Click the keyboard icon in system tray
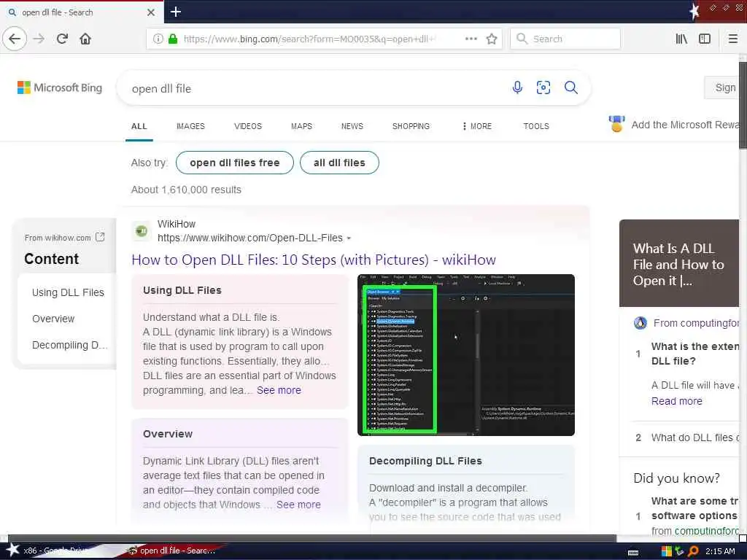747x560 pixels. click(633, 552)
